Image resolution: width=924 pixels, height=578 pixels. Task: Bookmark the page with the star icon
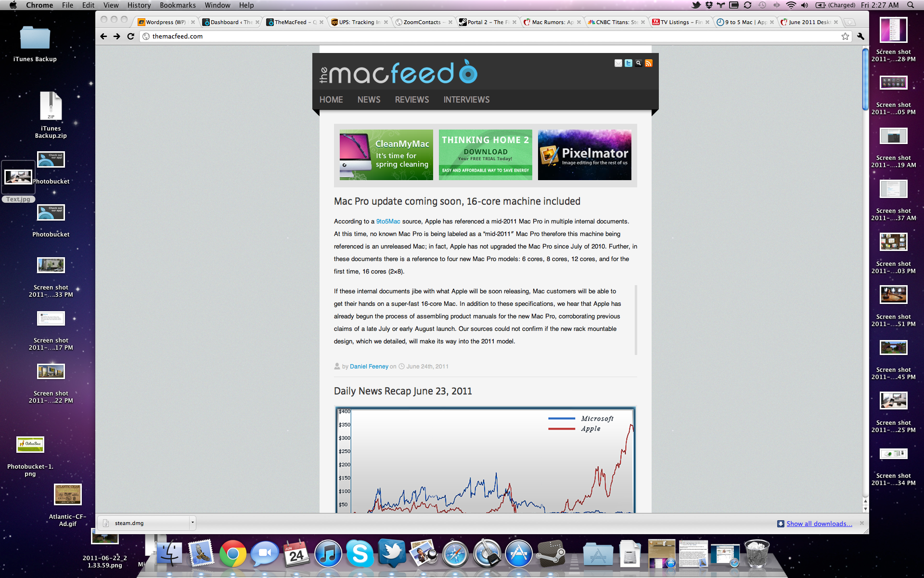(x=845, y=36)
